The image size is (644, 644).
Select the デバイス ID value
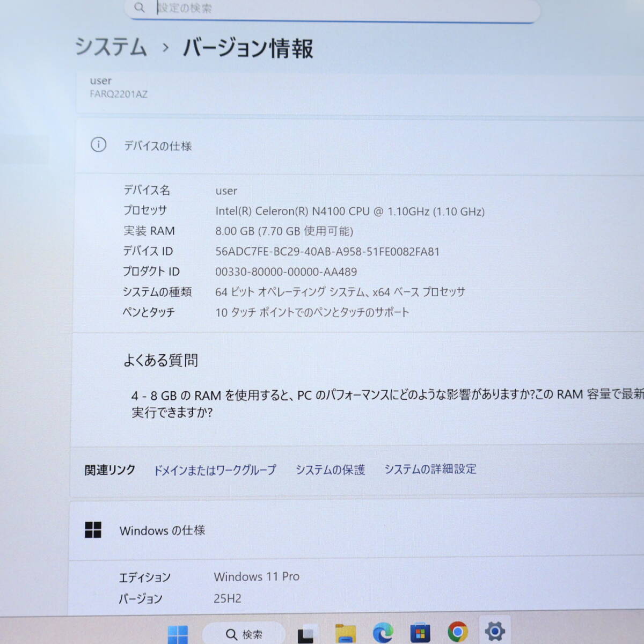click(327, 252)
